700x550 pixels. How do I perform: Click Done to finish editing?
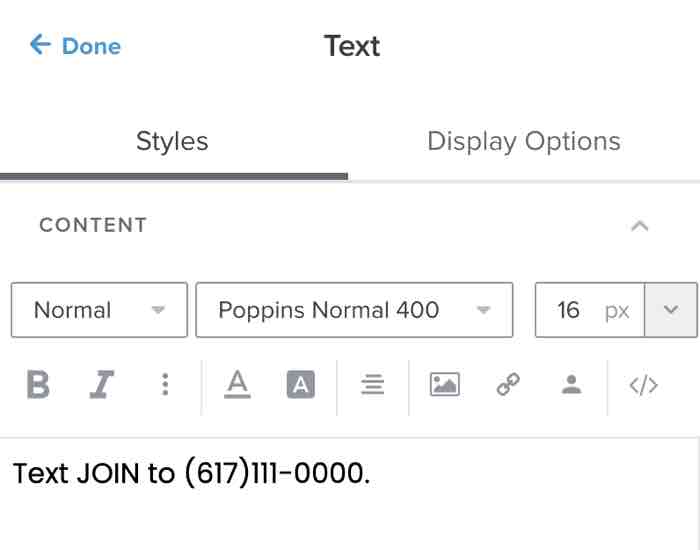[x=90, y=46]
